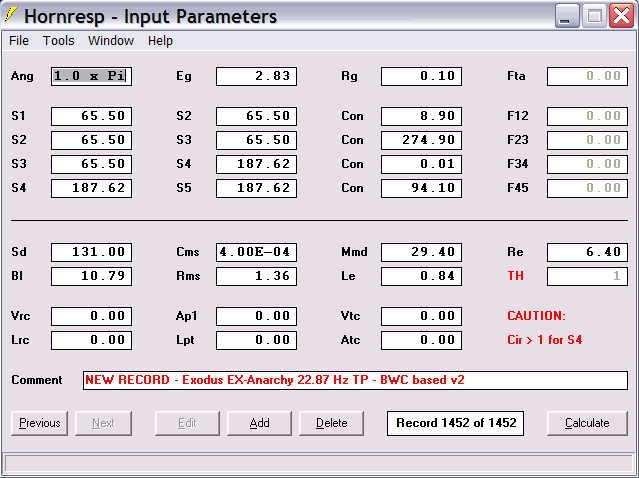Click the Vrc field
Screen dimensions: 639x478
(91, 316)
